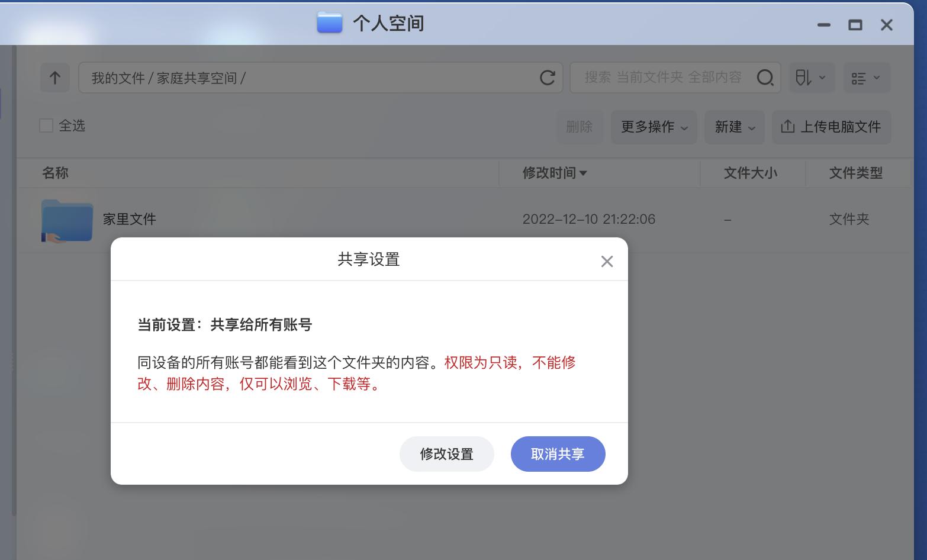Image resolution: width=927 pixels, height=560 pixels.
Task: Click the upload icon on 上传电脑文件 button
Action: click(x=788, y=127)
